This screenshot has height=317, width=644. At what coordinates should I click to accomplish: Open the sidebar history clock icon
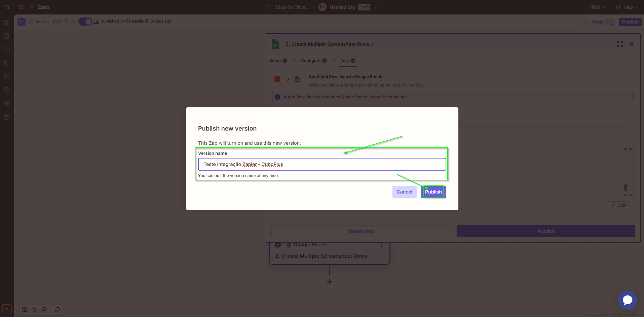[x=7, y=76]
